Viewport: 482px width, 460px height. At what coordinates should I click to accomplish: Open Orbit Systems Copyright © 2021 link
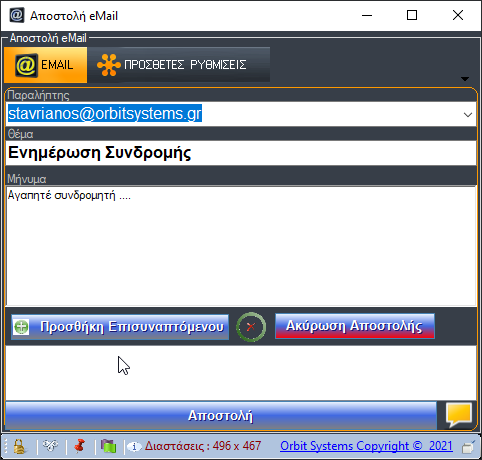(366, 446)
